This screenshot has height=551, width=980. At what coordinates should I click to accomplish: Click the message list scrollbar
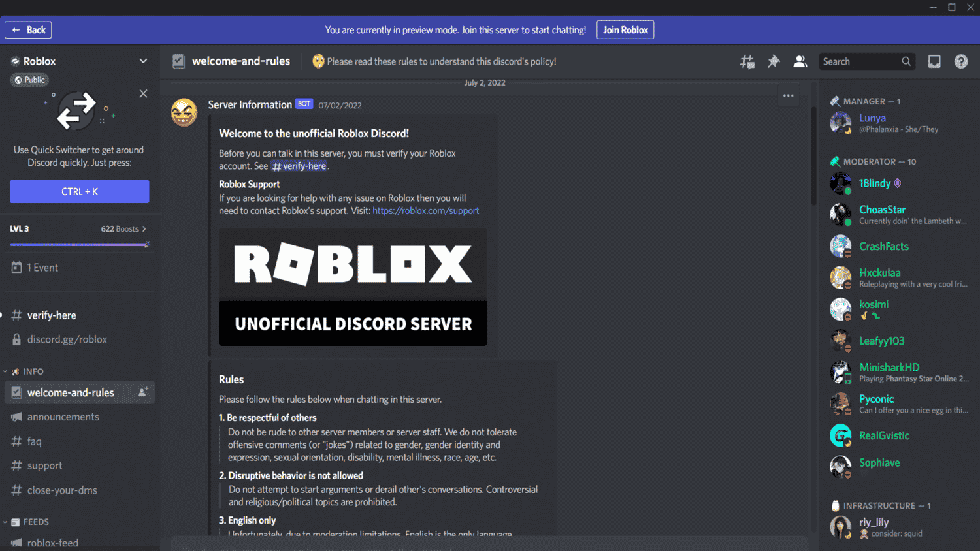coord(813,157)
